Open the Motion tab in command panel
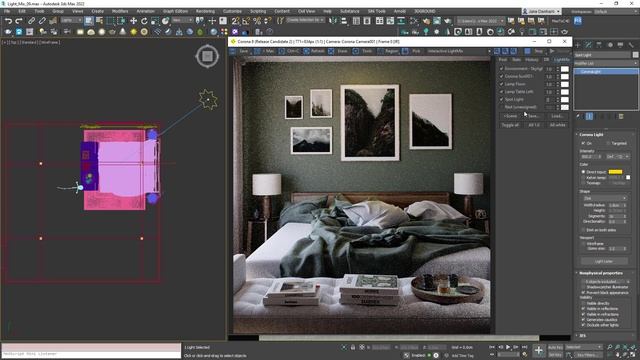This screenshot has width=640, height=360. 610,45
